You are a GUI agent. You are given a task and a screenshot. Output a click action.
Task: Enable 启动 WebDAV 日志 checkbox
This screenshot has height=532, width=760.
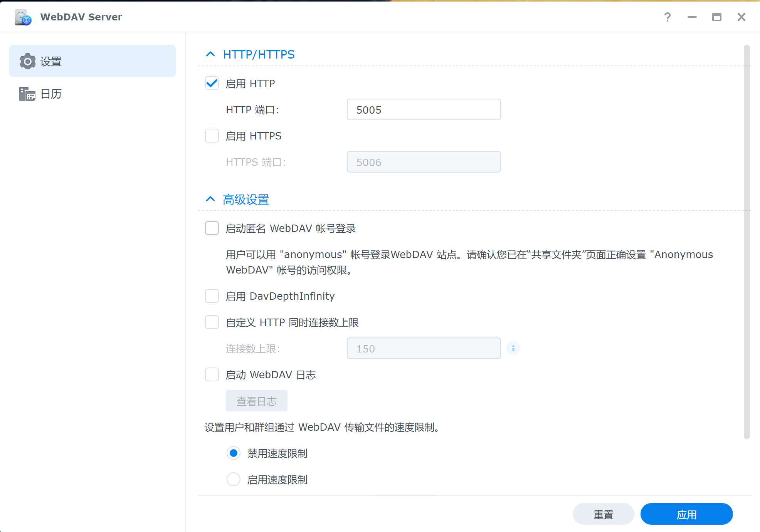click(212, 374)
